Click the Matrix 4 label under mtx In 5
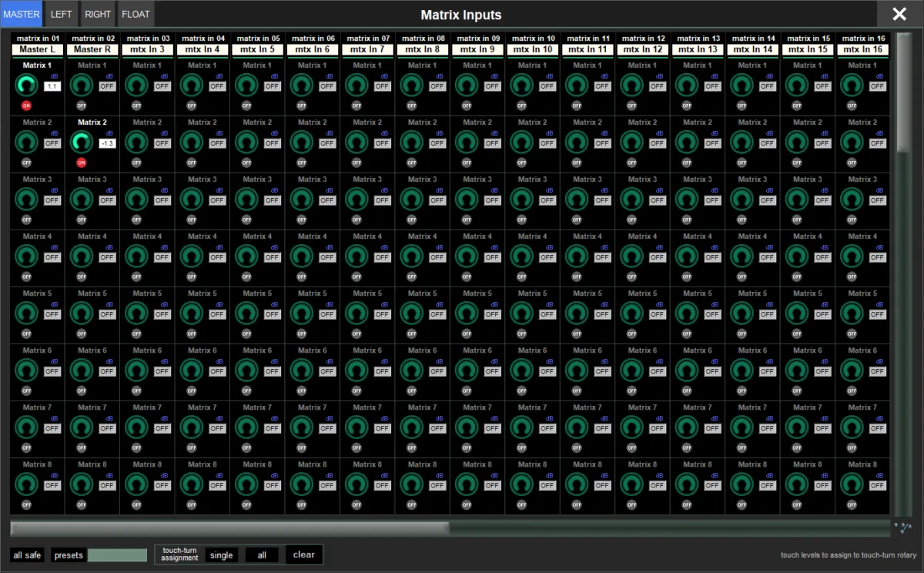Viewport: 924px width, 573px height. click(258, 236)
